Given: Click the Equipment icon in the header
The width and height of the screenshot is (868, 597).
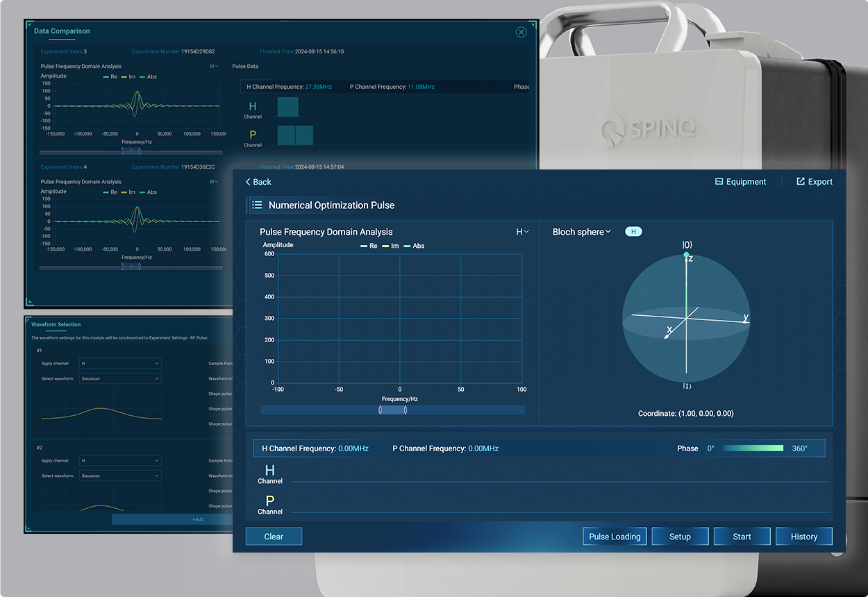Looking at the screenshot, I should tap(719, 182).
